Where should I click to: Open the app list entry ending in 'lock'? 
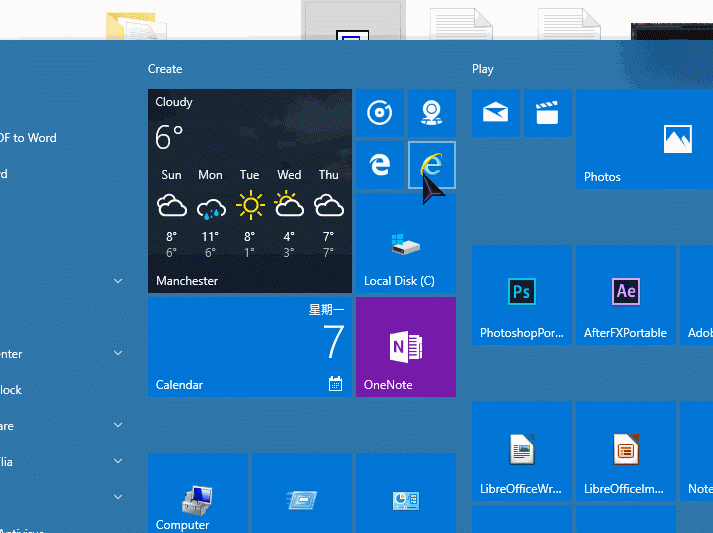tap(10, 390)
